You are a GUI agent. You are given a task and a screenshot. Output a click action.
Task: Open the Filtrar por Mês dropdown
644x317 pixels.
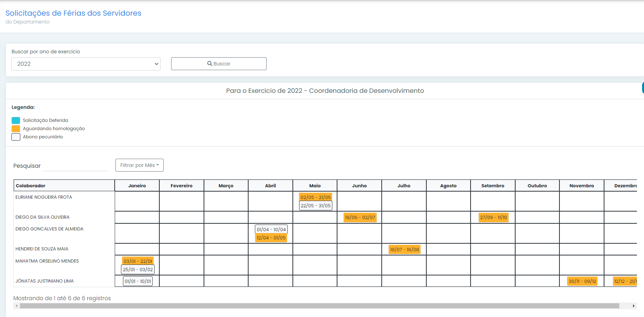139,165
